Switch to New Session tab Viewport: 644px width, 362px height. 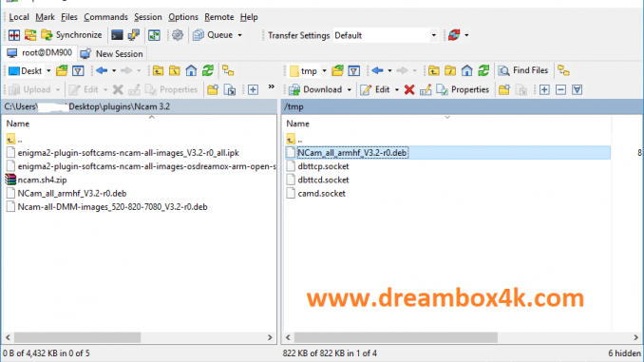point(112,54)
